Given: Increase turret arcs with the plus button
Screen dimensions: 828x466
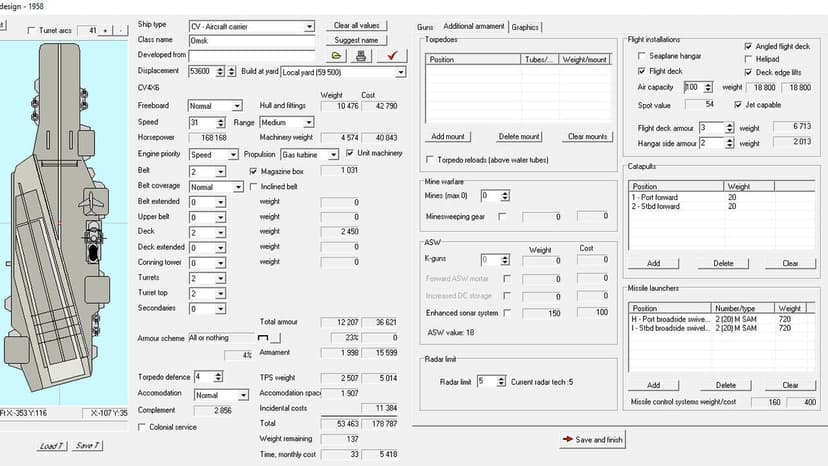Looking at the screenshot, I should pos(106,31).
